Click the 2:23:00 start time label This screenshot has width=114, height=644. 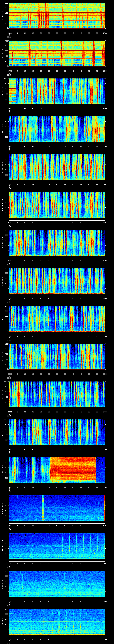9,298
